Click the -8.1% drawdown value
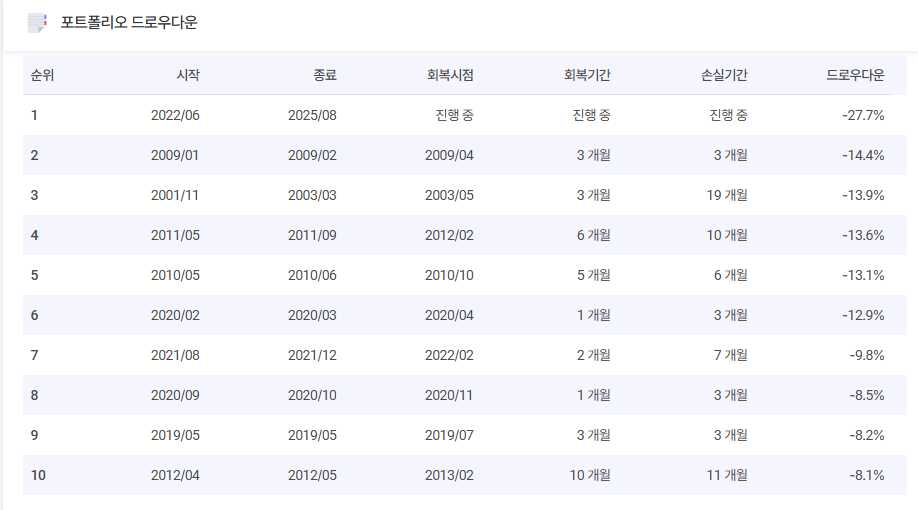This screenshot has height=510, width=918. pos(866,475)
